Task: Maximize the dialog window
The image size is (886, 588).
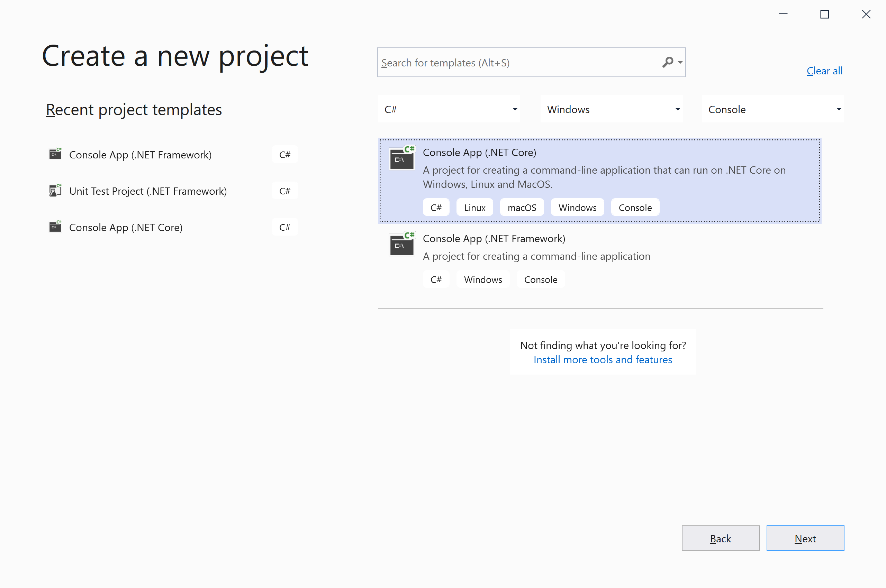Action: tap(824, 14)
